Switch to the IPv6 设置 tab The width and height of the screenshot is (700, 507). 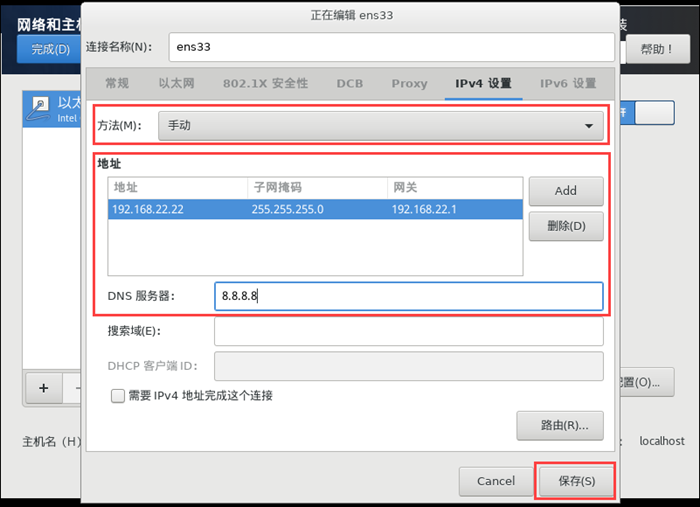[x=568, y=83]
